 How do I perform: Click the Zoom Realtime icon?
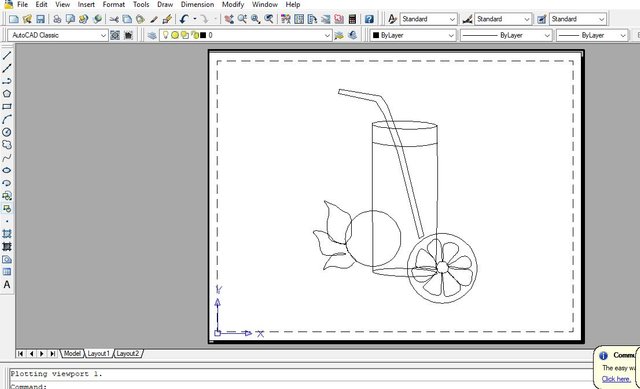click(x=242, y=19)
